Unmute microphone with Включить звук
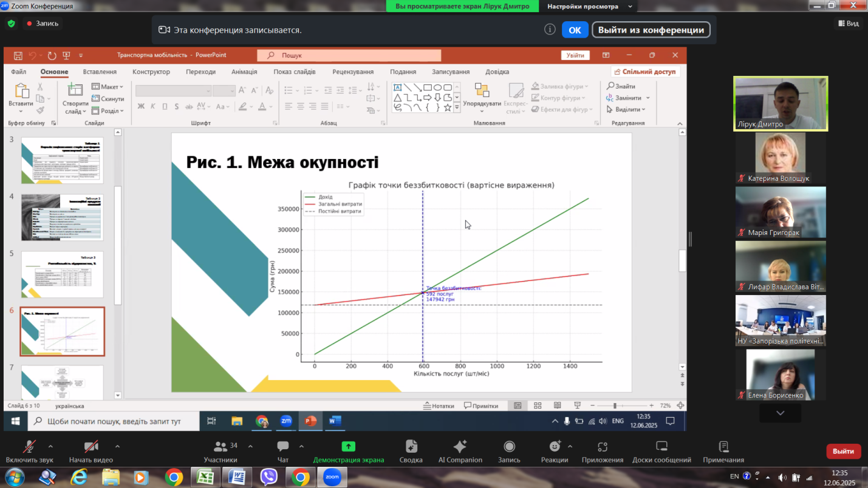 [x=29, y=447]
